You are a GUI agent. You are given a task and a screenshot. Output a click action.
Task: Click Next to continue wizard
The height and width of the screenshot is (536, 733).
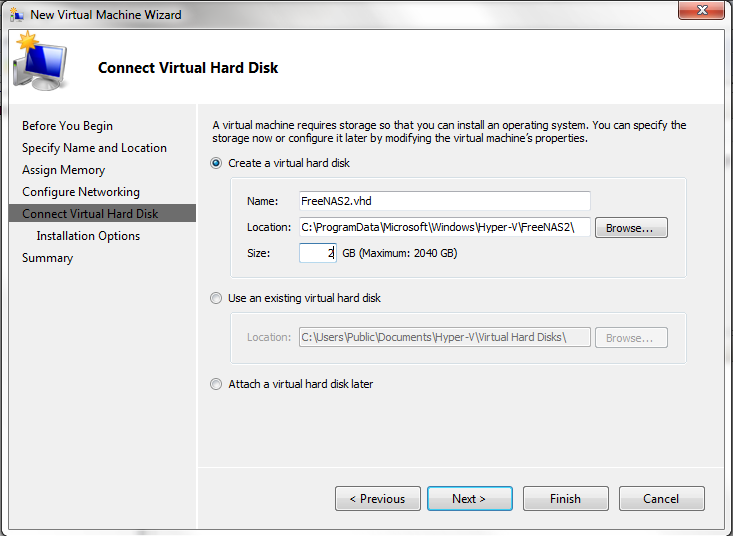point(469,499)
